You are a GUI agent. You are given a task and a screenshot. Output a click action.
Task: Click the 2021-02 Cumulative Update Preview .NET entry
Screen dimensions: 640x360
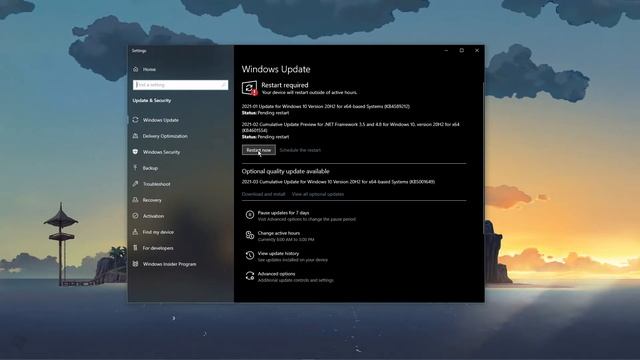pos(351,127)
